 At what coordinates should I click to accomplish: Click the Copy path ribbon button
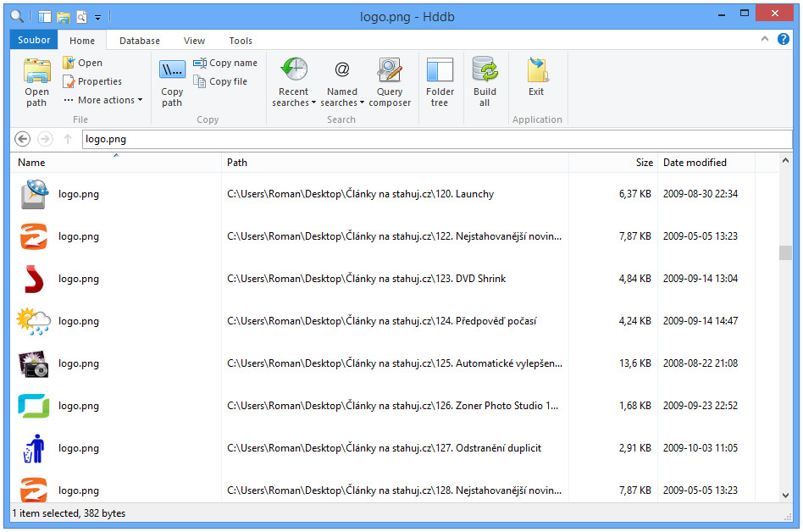pos(172,82)
